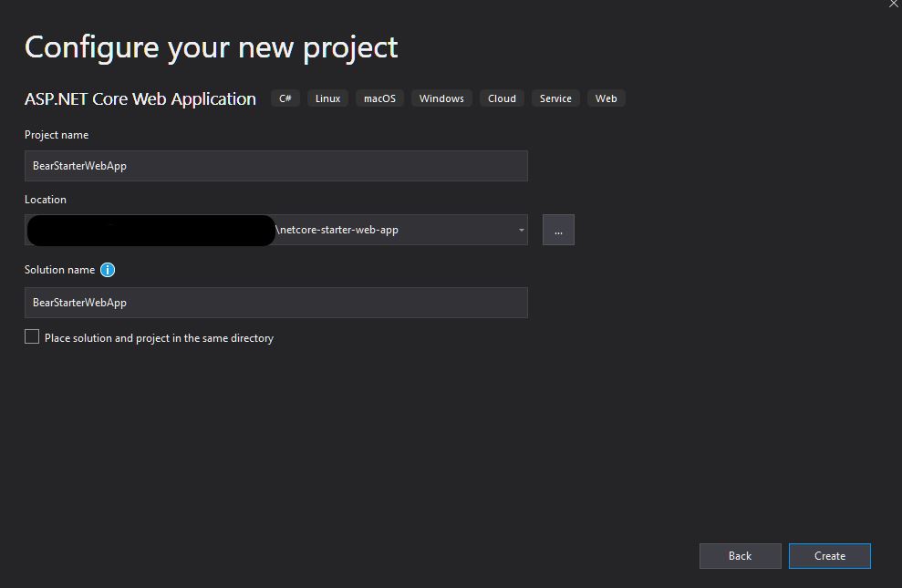Click the Service project type tag

555,98
